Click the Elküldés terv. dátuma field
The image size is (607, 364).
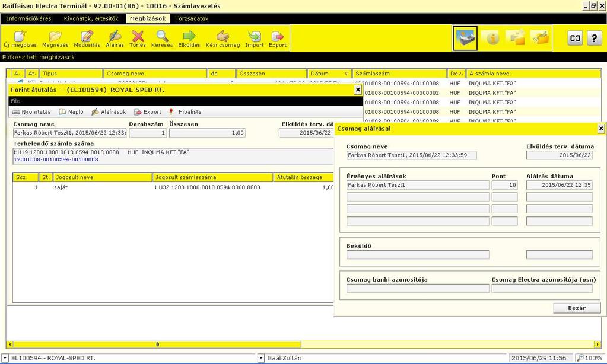pos(560,155)
